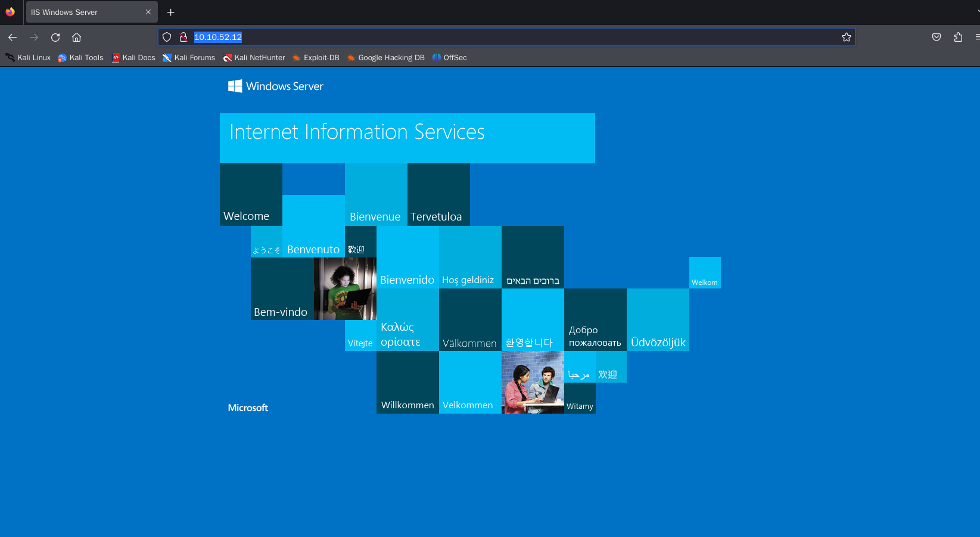Viewport: 980px width, 537px height.
Task: Open the Kali Tools bookmark
Action: 80,58
